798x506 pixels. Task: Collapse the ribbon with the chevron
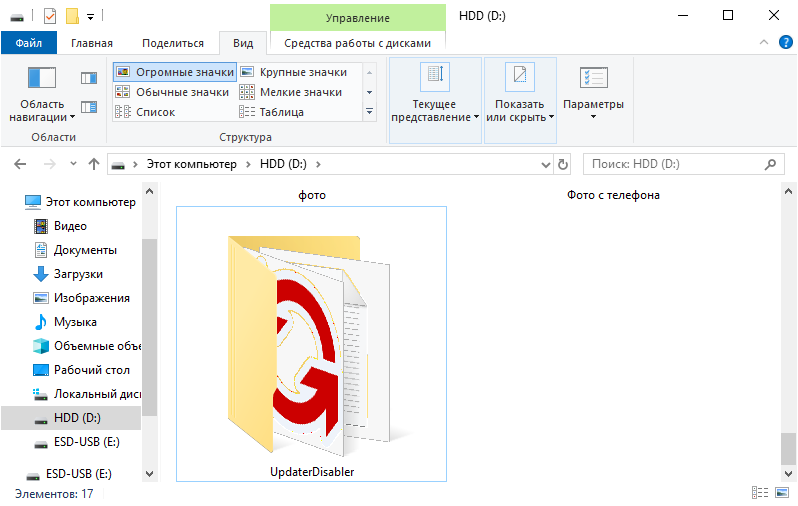tap(764, 43)
